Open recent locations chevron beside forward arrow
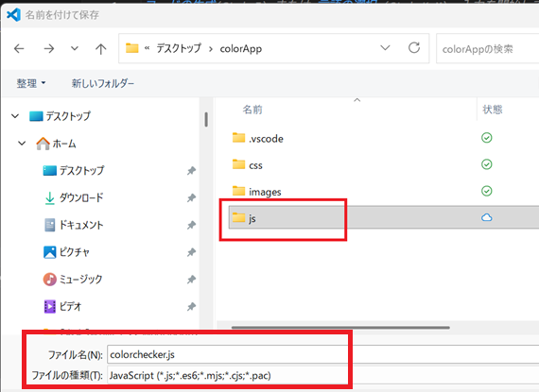The width and height of the screenshot is (539, 392). click(75, 48)
